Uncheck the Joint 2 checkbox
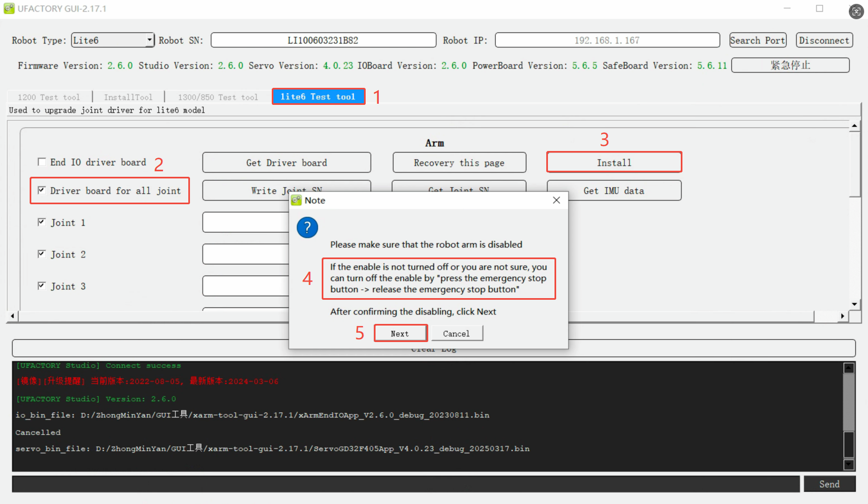This screenshot has width=868, height=504. point(42,254)
